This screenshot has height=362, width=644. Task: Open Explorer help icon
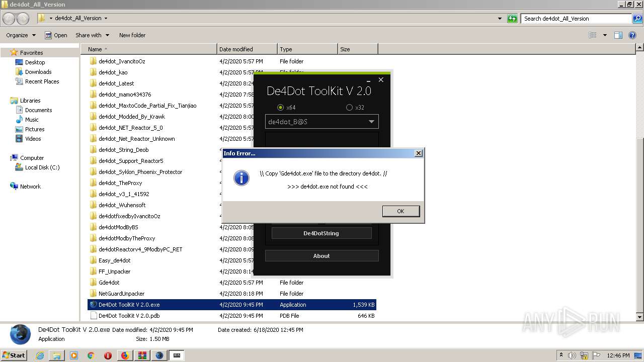pyautogui.click(x=633, y=35)
